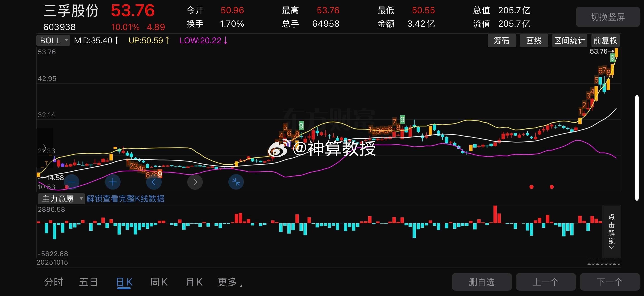Switch to the 分时 tab
The width and height of the screenshot is (644, 296).
pyautogui.click(x=53, y=282)
